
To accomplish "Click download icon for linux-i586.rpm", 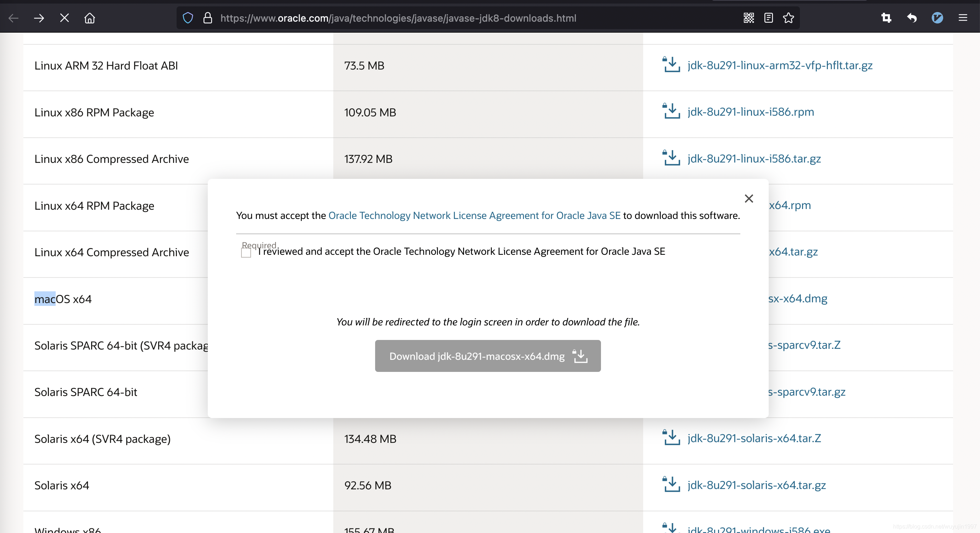I will pos(672,111).
